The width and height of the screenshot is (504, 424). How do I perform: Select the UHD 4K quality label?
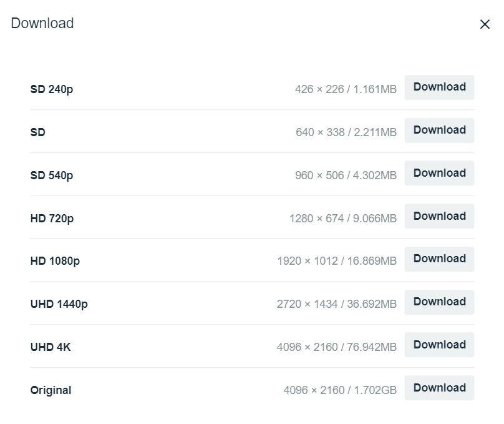pyautogui.click(x=51, y=347)
